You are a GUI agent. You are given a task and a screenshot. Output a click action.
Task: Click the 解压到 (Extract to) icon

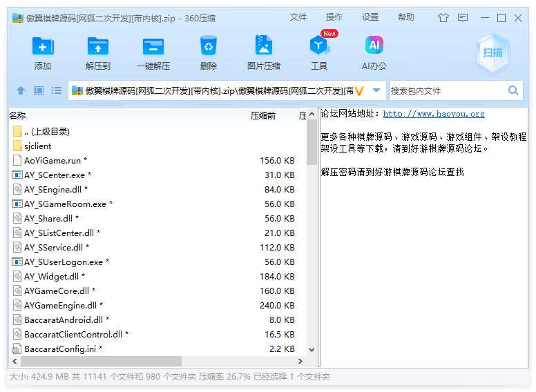pos(98,46)
